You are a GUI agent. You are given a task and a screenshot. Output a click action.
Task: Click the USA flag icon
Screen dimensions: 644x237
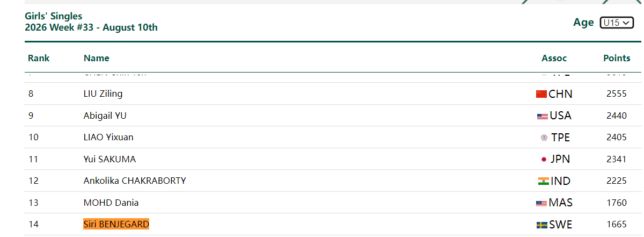(x=543, y=116)
